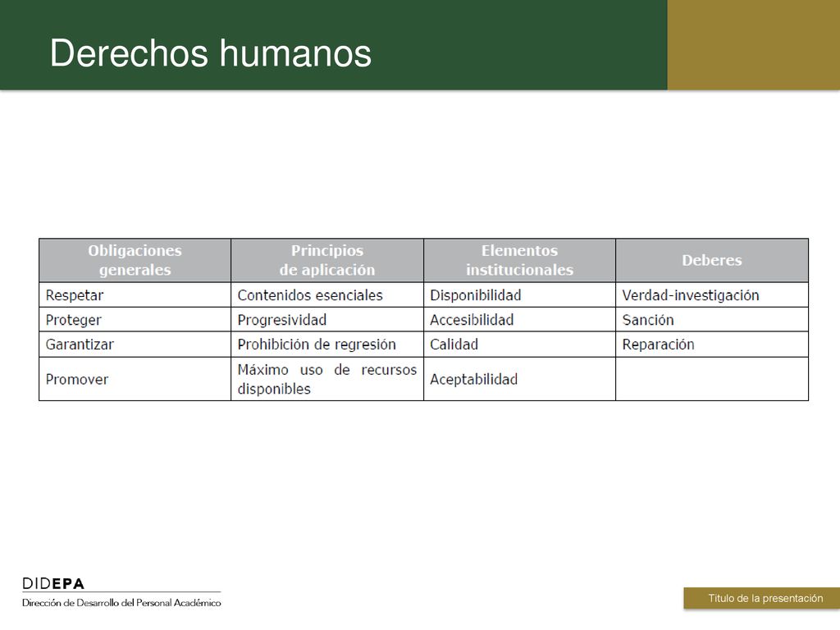The width and height of the screenshot is (840, 630).
Task: Click the 'Sanción' cell
Action: coord(712,319)
